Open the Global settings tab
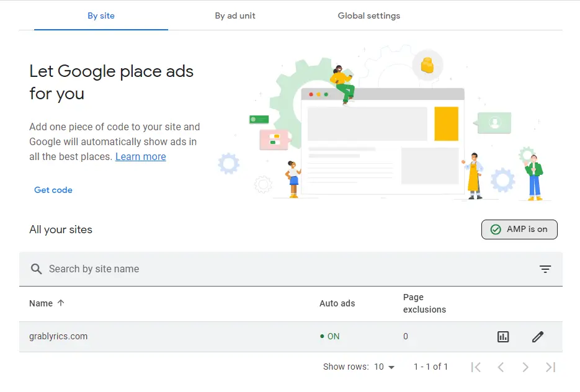 (x=369, y=16)
